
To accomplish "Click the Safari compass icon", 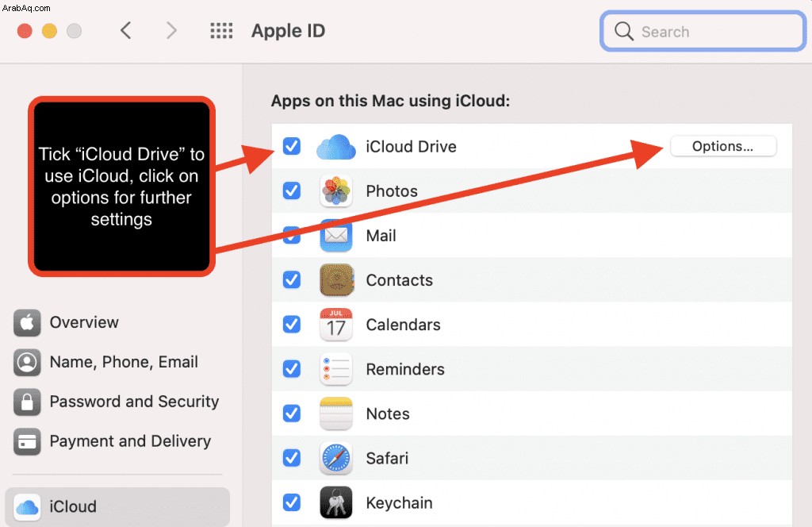I will click(x=336, y=458).
